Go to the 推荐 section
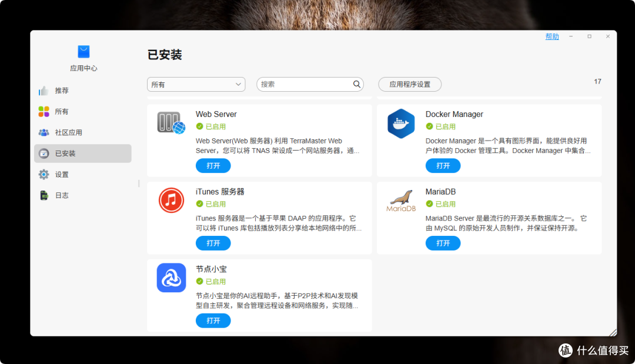635x364 pixels. tap(83, 91)
